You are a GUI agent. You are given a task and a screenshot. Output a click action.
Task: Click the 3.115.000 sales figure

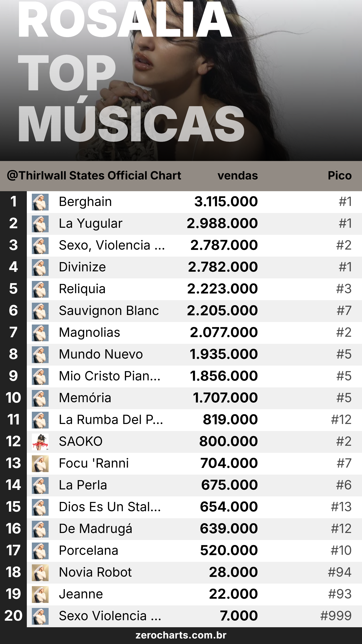226,201
